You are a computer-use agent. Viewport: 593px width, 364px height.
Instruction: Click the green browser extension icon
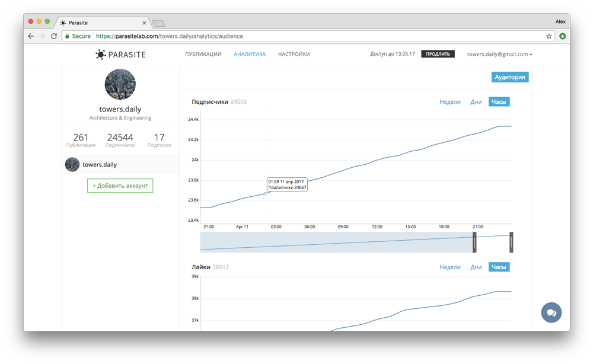tap(562, 36)
